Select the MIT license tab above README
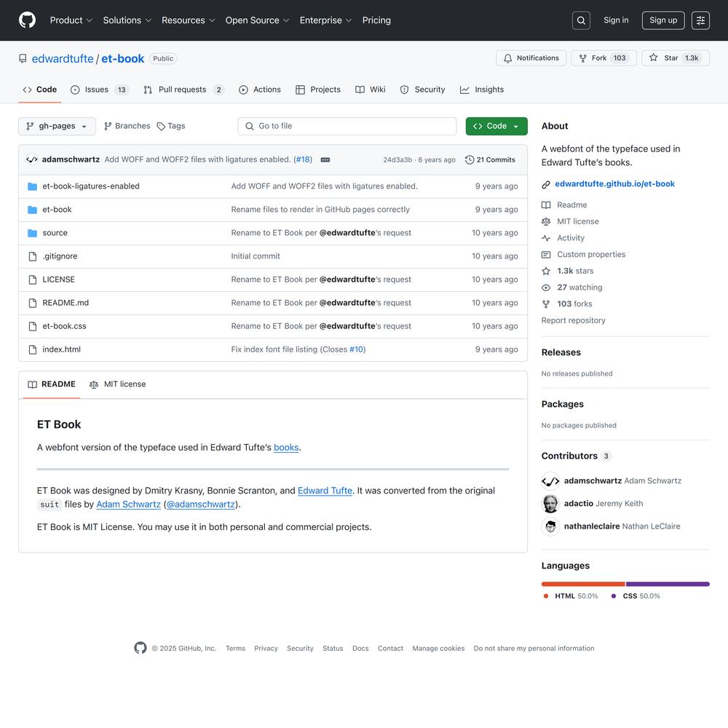This screenshot has width=728, height=728. coord(117,384)
